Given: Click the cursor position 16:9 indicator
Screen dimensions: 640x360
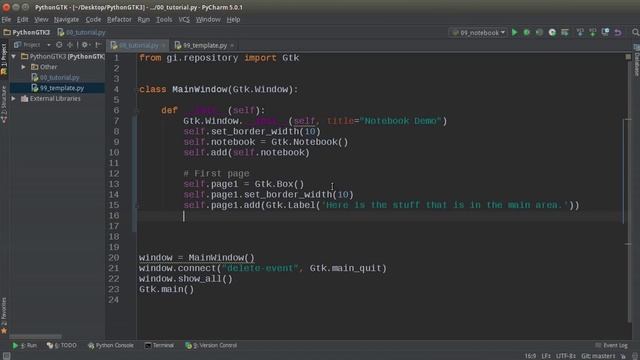Looking at the screenshot, I should coord(530,356).
